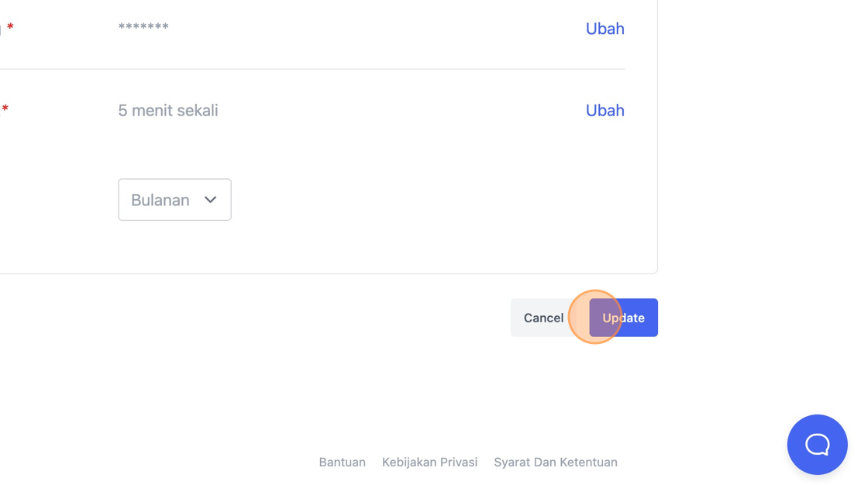Screen dimensions: 868x485
Task: Start a support conversation via chat icon
Action: pos(817,444)
